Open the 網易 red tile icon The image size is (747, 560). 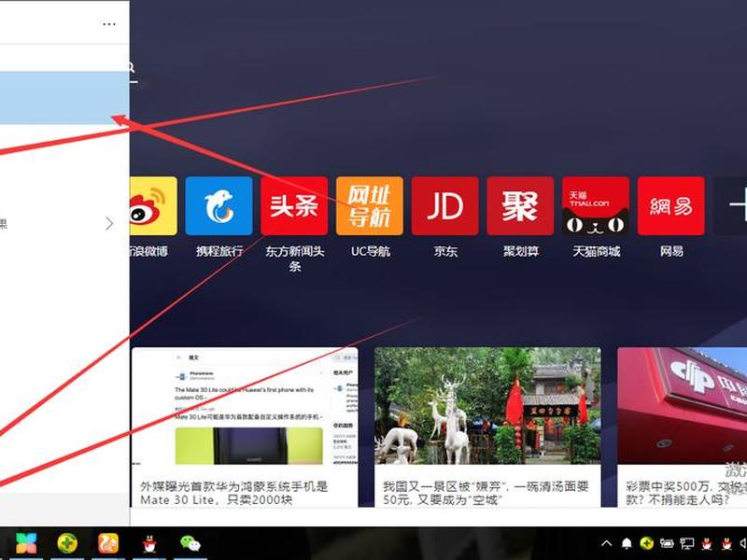tap(670, 205)
